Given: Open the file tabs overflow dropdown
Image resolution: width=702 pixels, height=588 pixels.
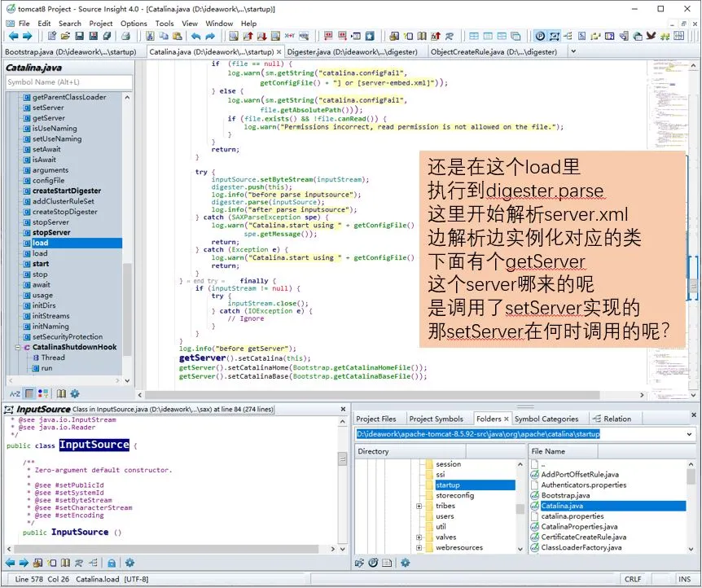Looking at the screenshot, I should [x=573, y=51].
